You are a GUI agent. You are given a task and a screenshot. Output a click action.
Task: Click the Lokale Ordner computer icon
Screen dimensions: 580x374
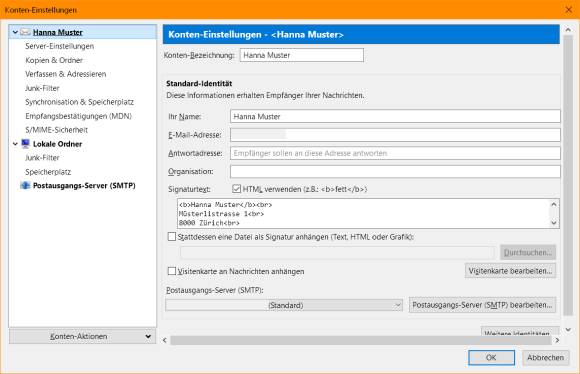click(x=25, y=144)
